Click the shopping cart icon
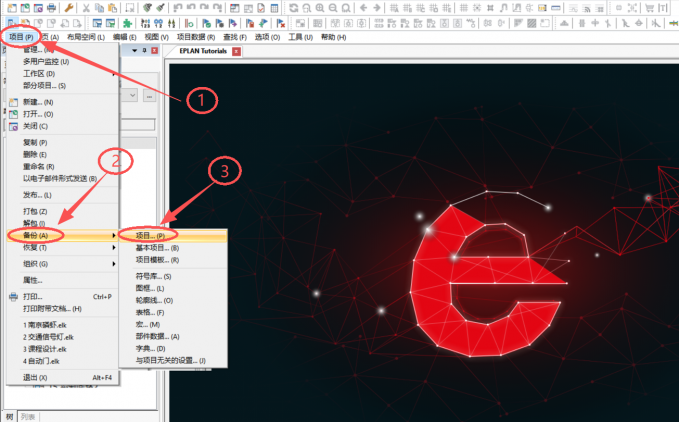679x422 pixels. [x=650, y=8]
